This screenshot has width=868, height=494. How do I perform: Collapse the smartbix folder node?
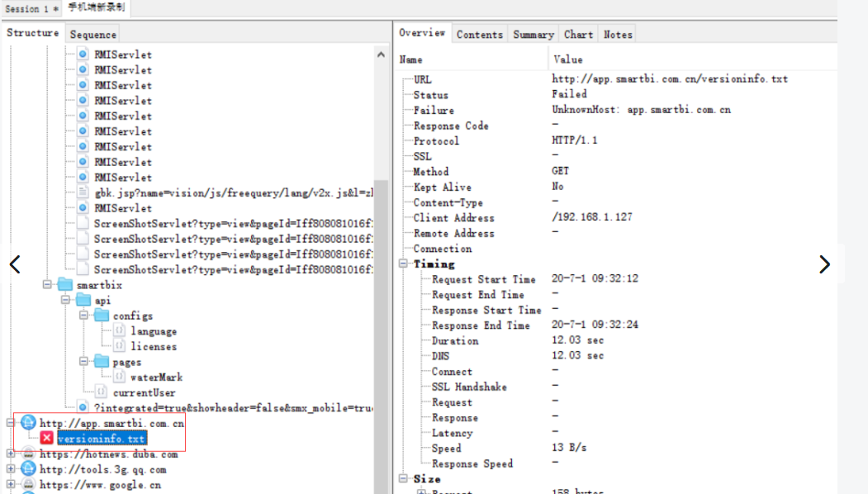coord(47,285)
